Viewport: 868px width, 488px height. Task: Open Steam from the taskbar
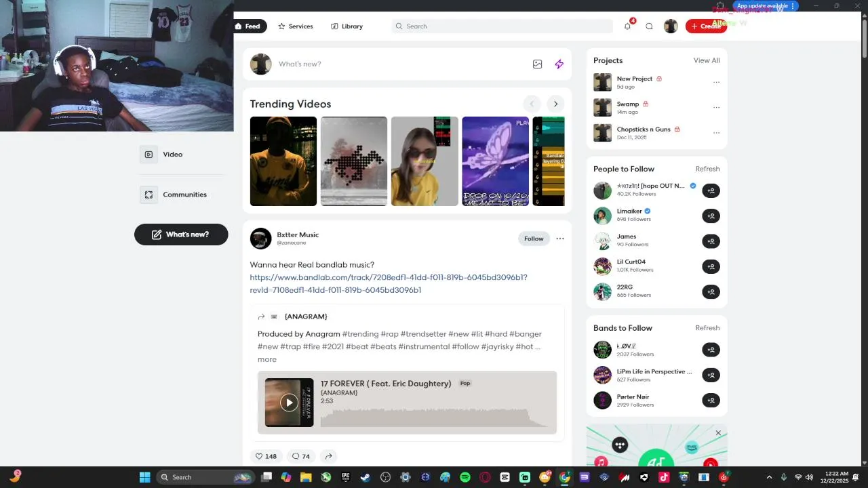366,477
